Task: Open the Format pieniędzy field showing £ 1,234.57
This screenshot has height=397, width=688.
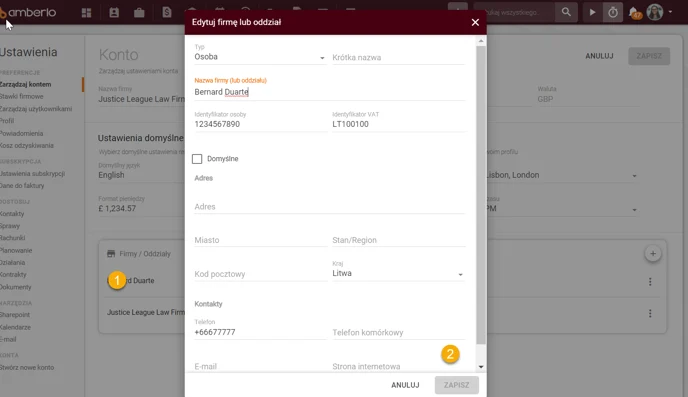Action: point(141,208)
